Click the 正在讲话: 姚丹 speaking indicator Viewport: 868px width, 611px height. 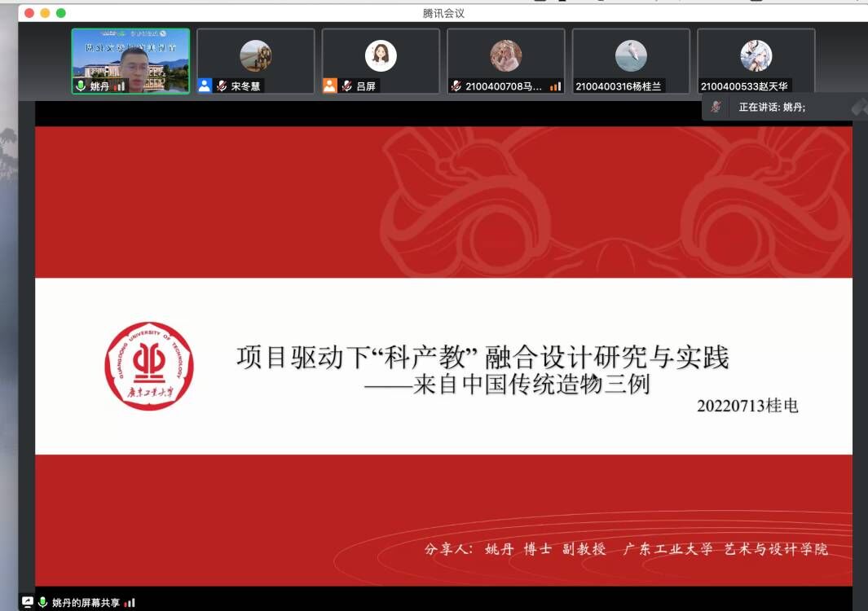(771, 107)
